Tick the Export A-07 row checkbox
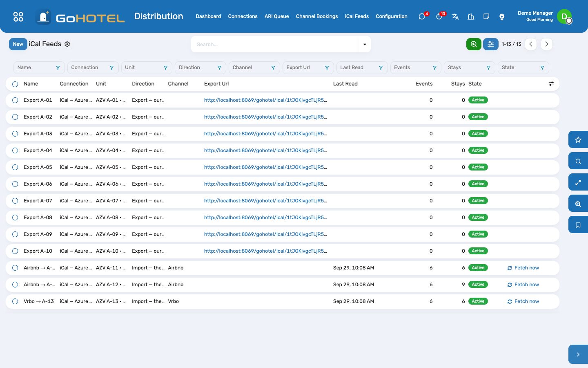588x368 pixels. [15, 201]
